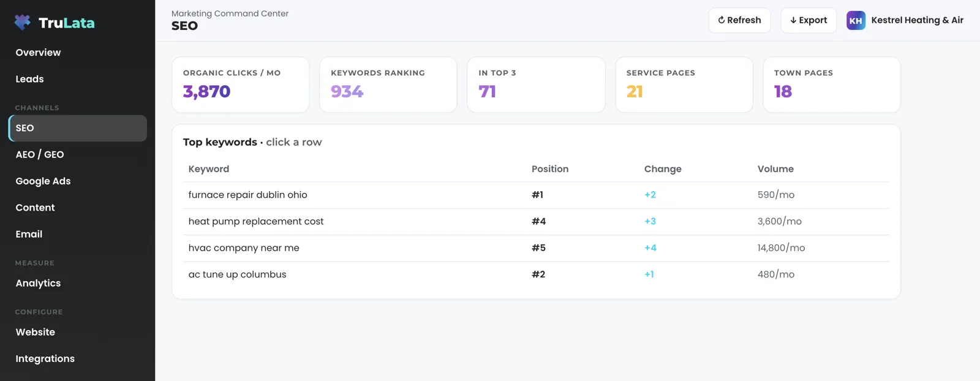Select row 'ac tune up columbus'

536,274
